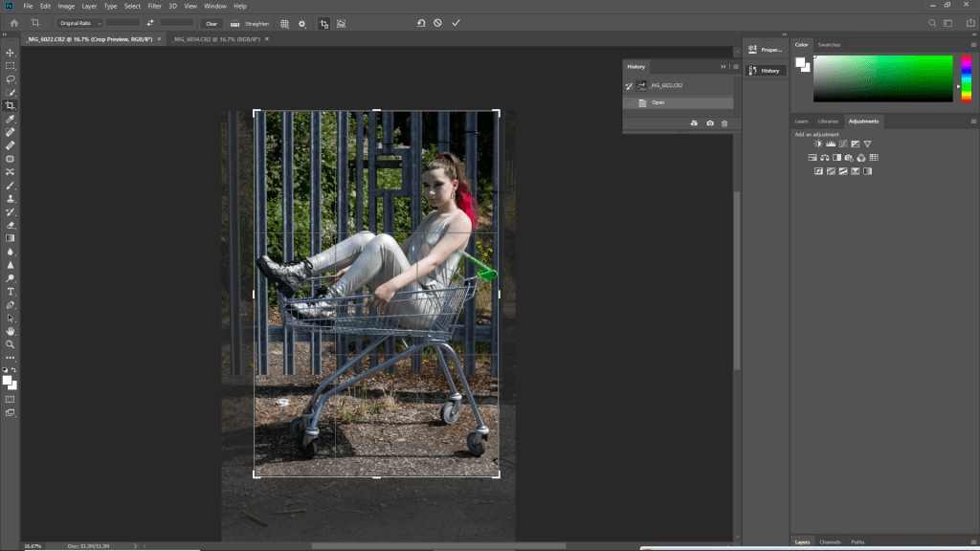Select the Lasso tool

pos(11,79)
